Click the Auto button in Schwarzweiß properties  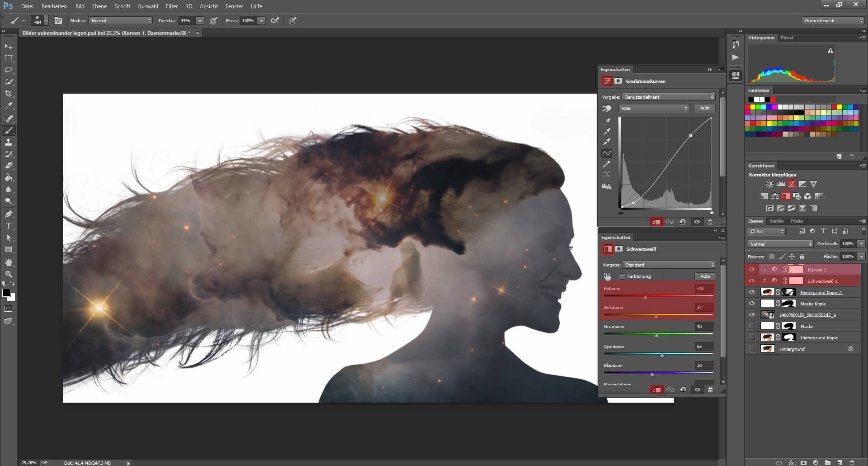(705, 276)
